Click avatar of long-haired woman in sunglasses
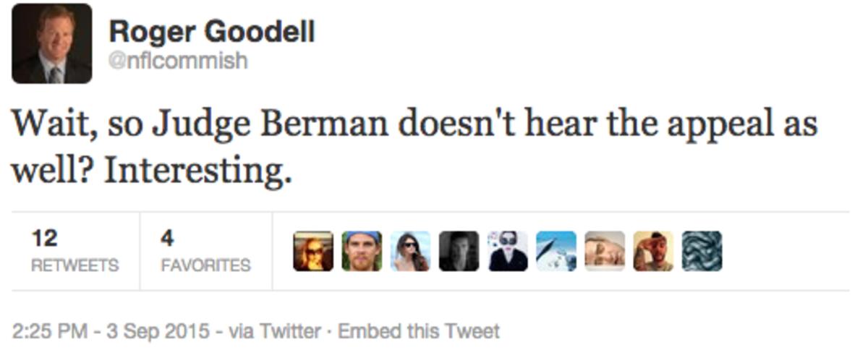Image resolution: width=868 pixels, height=350 pixels. (x=410, y=251)
